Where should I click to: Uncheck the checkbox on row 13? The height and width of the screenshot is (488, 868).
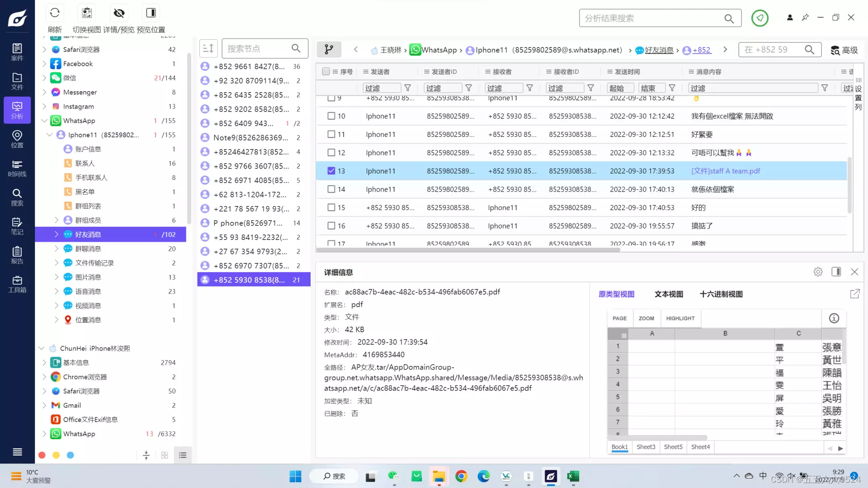coord(331,171)
